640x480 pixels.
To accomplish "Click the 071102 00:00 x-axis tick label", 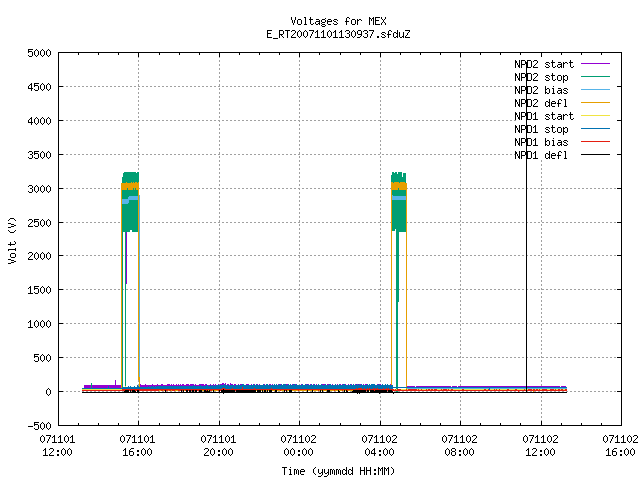I will point(298,446).
